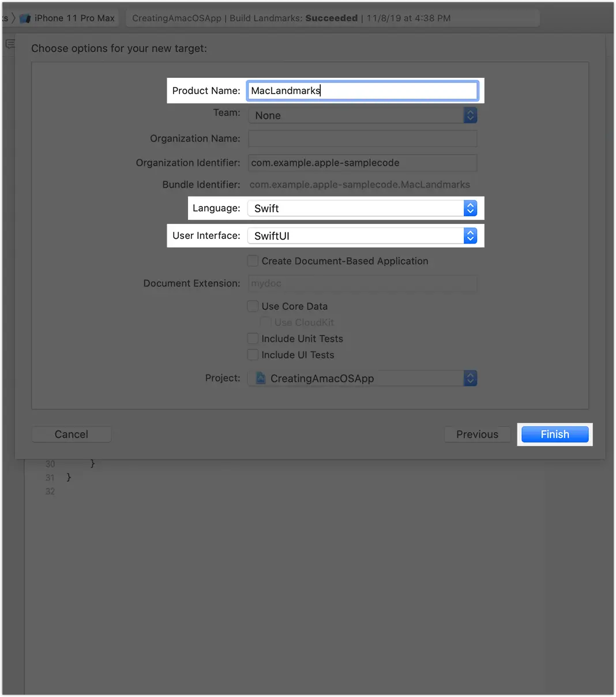616x697 pixels.
Task: Click the Previous button
Action: pos(477,434)
